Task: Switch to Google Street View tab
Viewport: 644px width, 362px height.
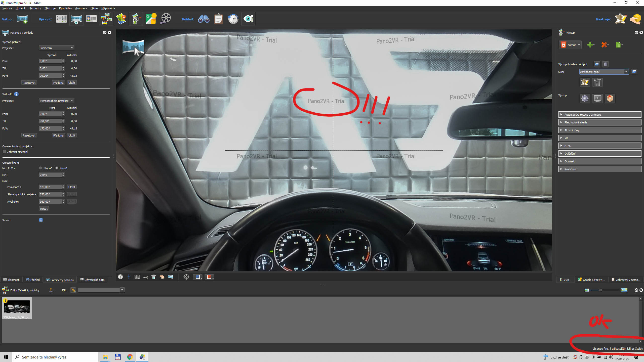Action: coord(591,280)
